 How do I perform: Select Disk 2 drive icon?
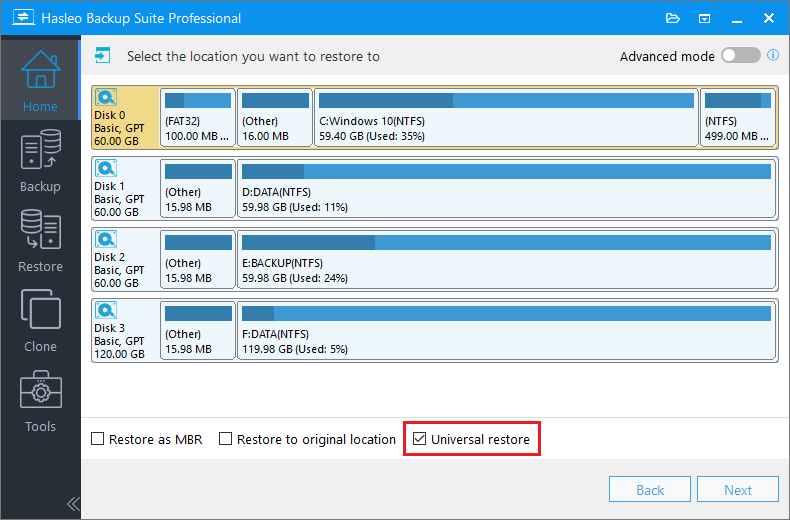(106, 239)
